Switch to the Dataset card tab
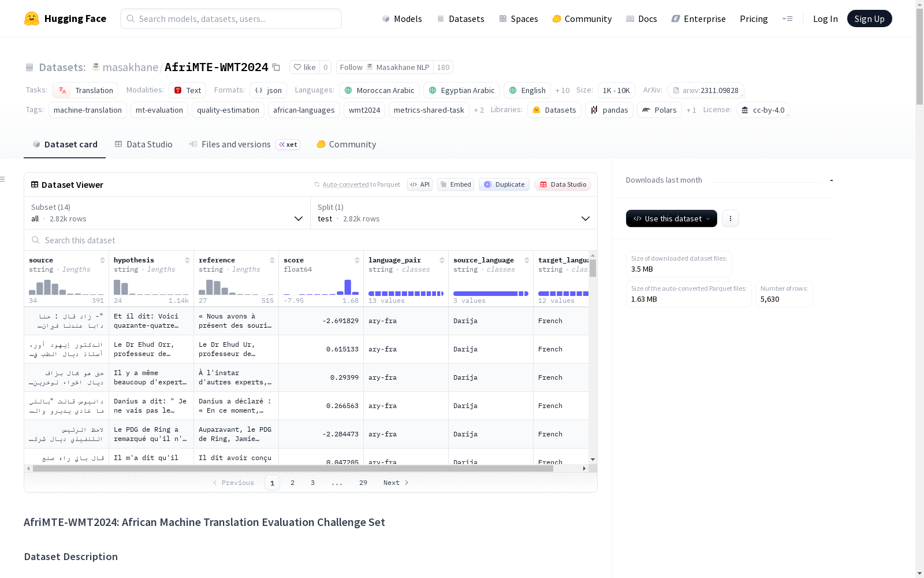 coord(65,144)
